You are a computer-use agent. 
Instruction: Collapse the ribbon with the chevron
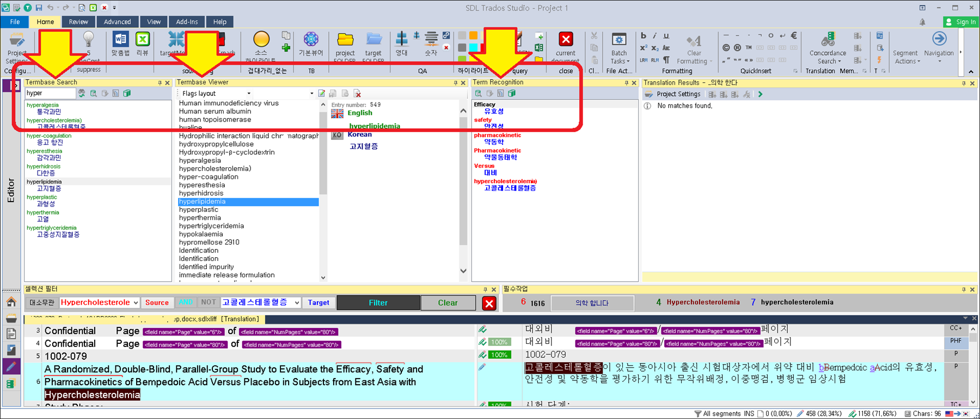click(x=971, y=71)
